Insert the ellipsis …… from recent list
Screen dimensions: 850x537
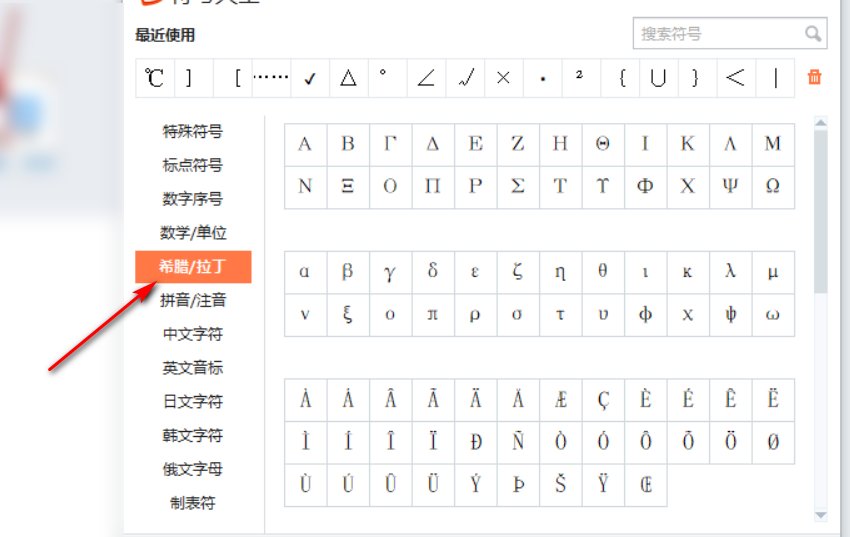(x=271, y=78)
